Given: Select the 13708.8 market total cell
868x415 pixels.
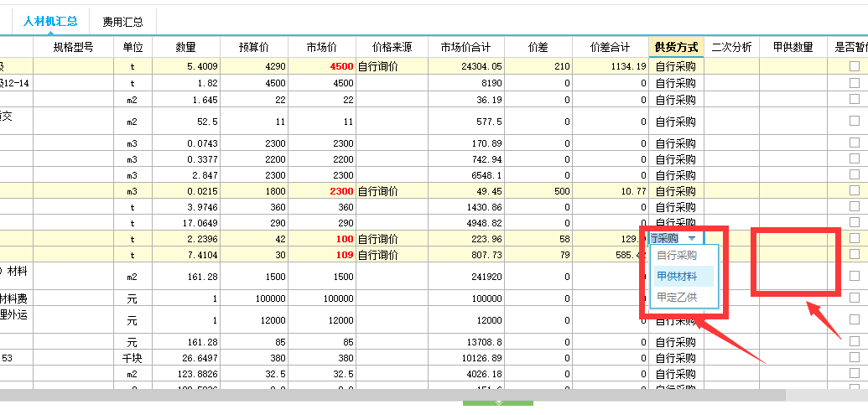Looking at the screenshot, I should [x=466, y=342].
